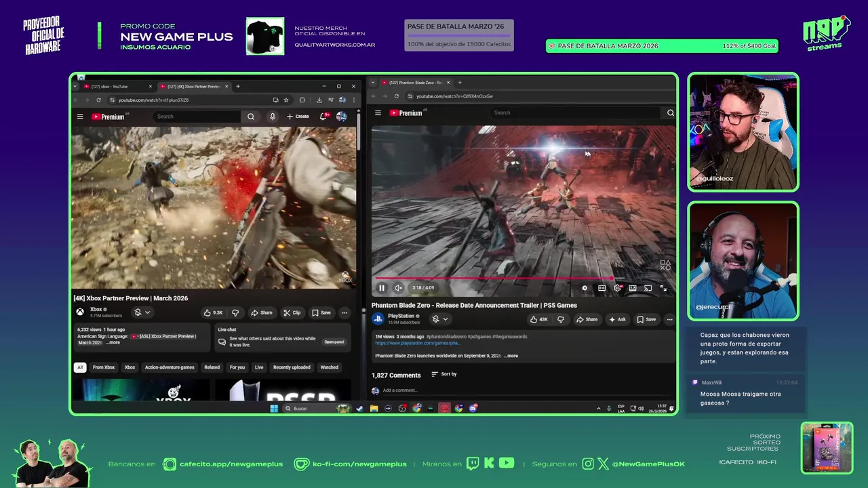Open PlayStation channel notification bell dropdown
The image size is (868, 488).
point(440,319)
